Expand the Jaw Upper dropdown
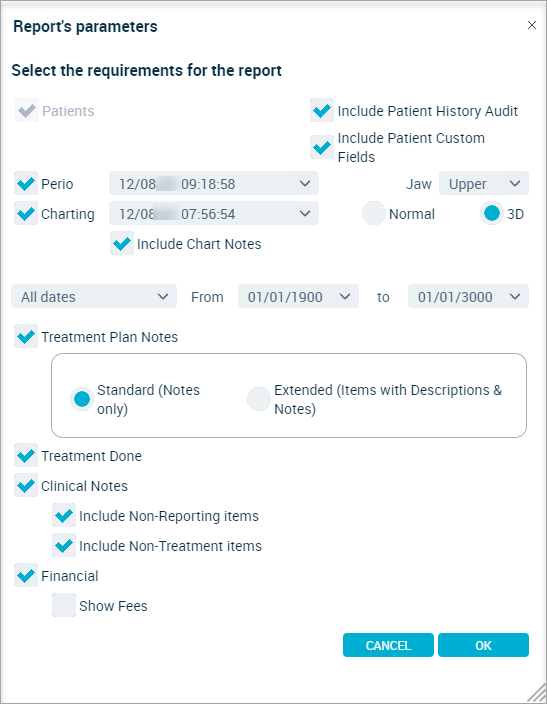 pyautogui.click(x=484, y=183)
